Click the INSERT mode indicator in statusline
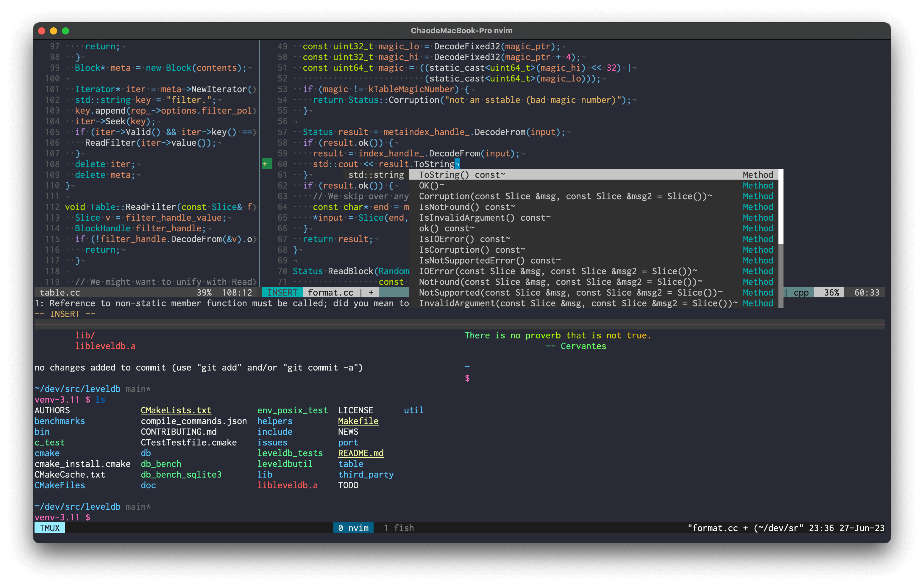This screenshot has height=587, width=924. pos(282,293)
